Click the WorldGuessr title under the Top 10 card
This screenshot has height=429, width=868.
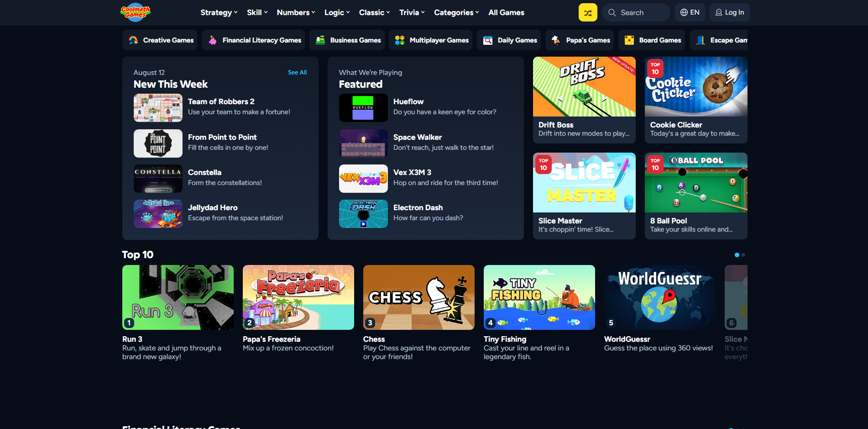pyautogui.click(x=627, y=339)
